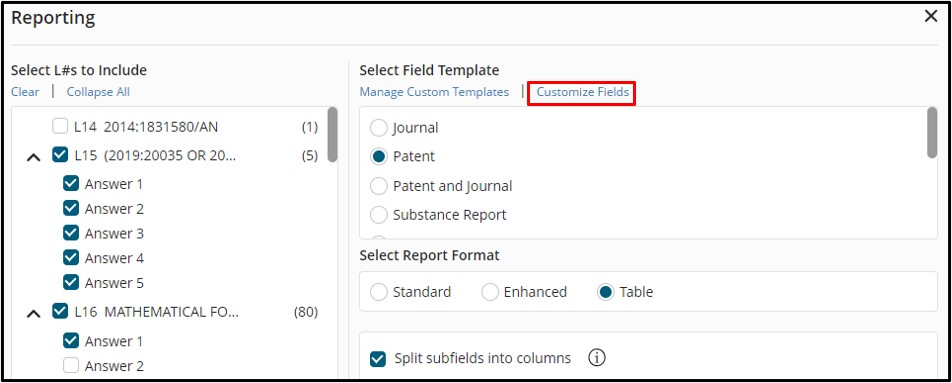Click the info icon beside Split subfields
This screenshot has height=383, width=952.
point(597,358)
